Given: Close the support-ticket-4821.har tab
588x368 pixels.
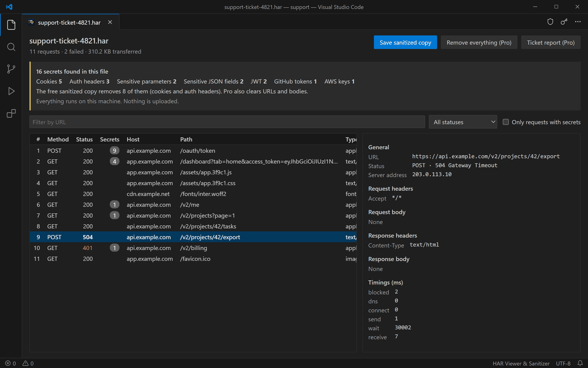Looking at the screenshot, I should [110, 22].
